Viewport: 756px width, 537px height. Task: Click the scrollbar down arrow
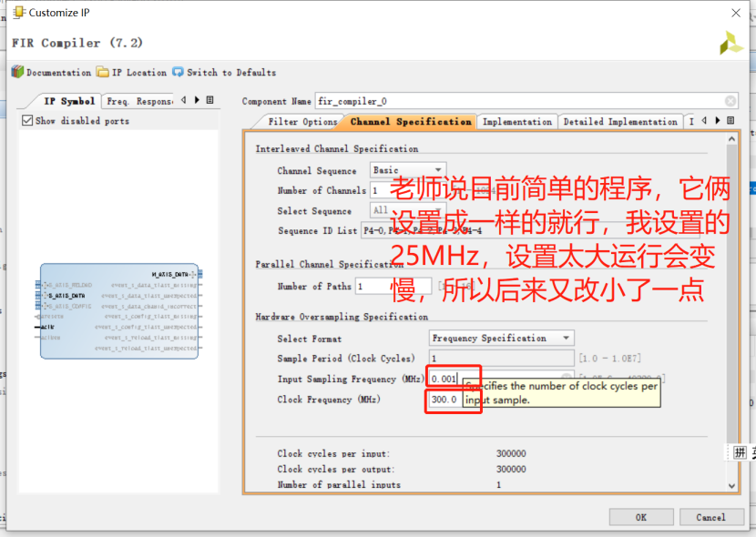[731, 485]
